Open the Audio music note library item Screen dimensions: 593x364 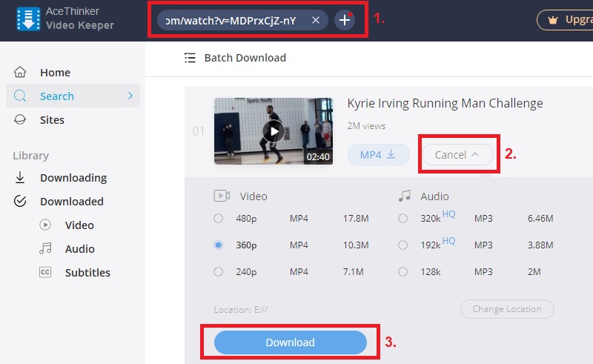click(x=45, y=249)
